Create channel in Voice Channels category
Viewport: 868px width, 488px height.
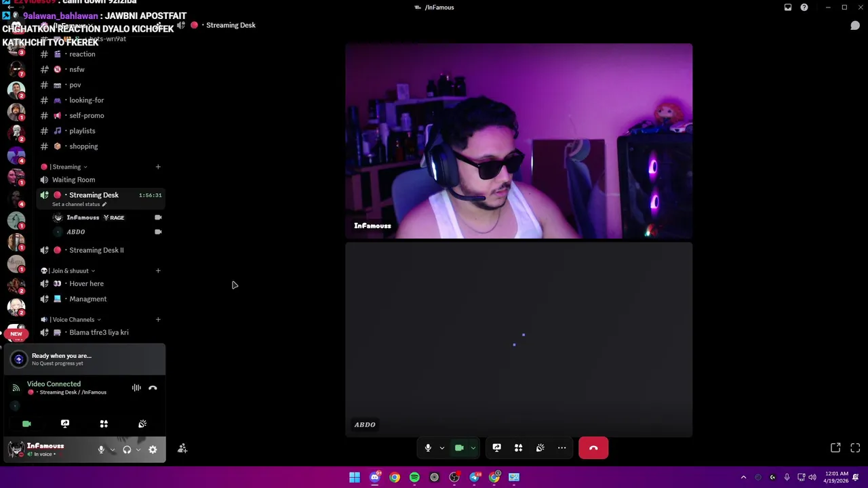click(158, 319)
